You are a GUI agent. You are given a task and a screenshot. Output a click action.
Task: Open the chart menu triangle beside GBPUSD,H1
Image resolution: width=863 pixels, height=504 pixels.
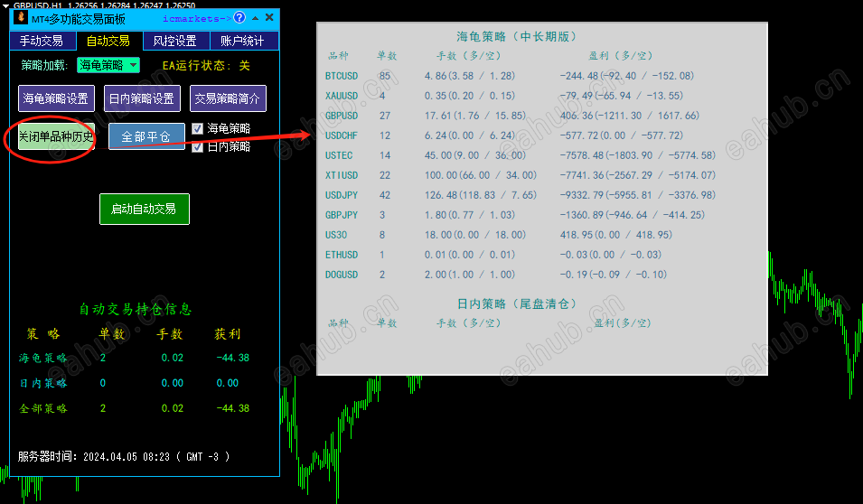5,5
